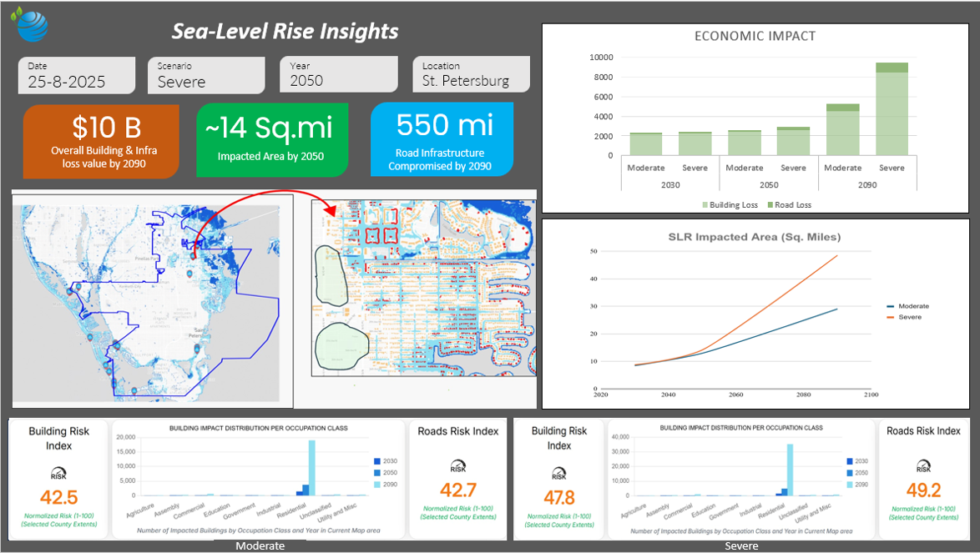Click the orange $10 B loss value card

(101, 140)
